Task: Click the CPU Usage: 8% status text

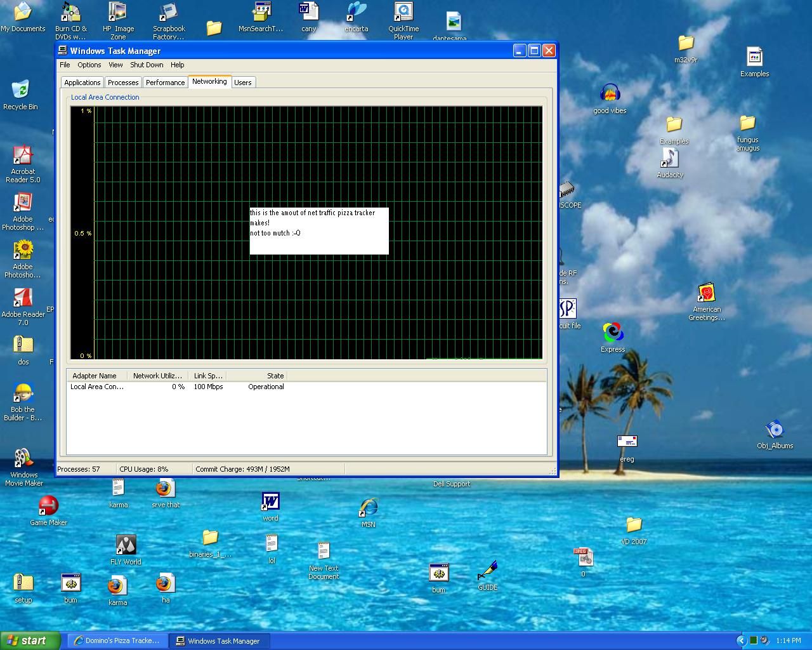Action: (144, 469)
